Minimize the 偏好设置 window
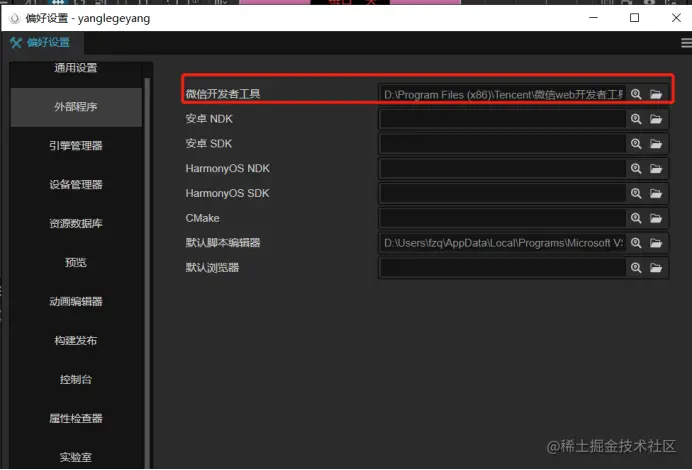The width and height of the screenshot is (692, 470). [x=593, y=18]
